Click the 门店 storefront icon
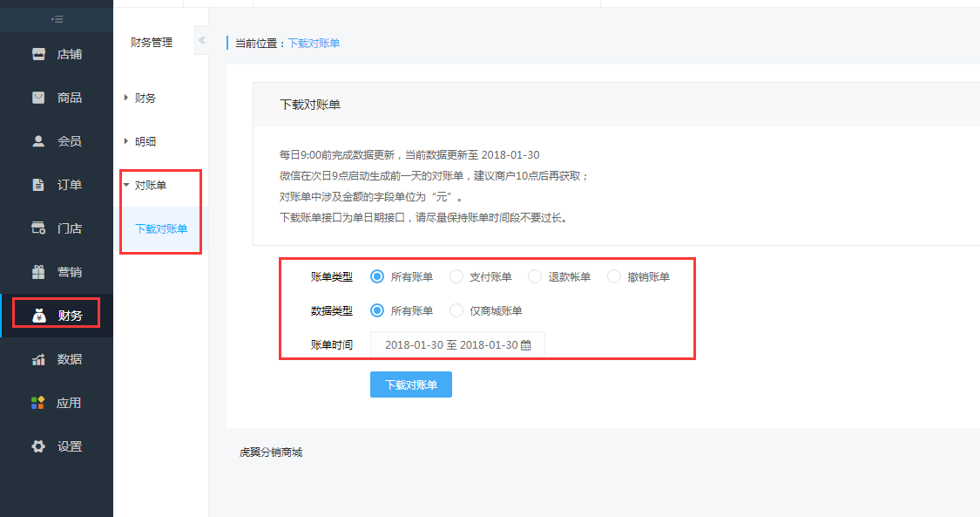Viewport: 980px width, 517px height. [38, 228]
